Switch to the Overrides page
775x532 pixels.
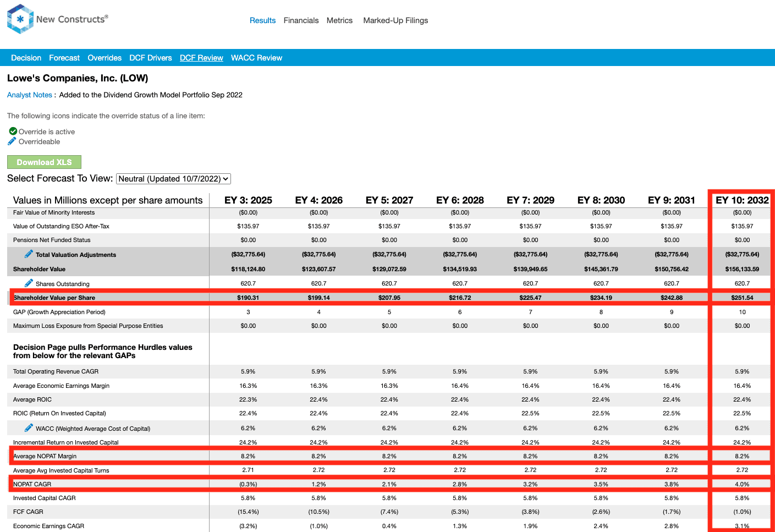[105, 58]
